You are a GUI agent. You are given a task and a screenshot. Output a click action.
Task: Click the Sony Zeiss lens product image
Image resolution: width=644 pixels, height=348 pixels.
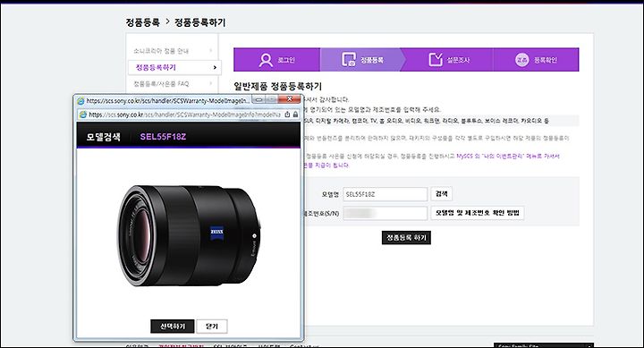189,235
